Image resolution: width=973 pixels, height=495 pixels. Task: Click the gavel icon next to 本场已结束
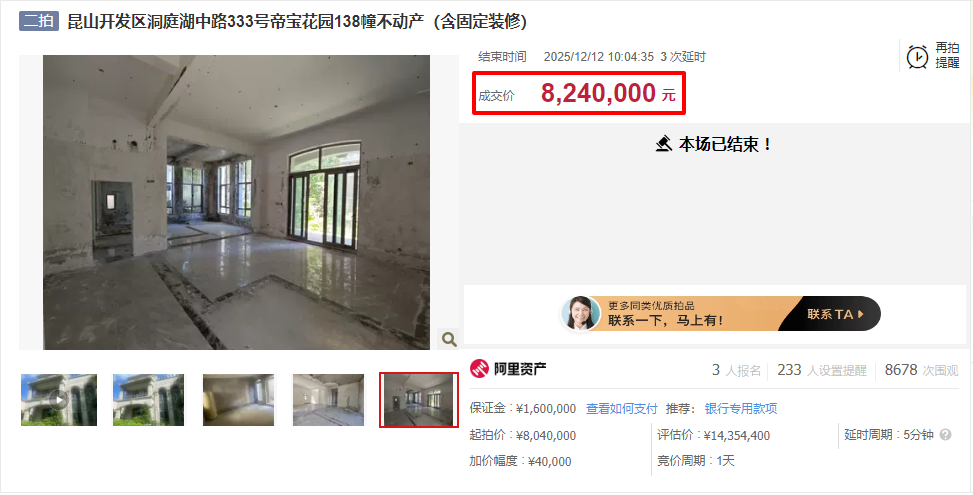pos(664,144)
